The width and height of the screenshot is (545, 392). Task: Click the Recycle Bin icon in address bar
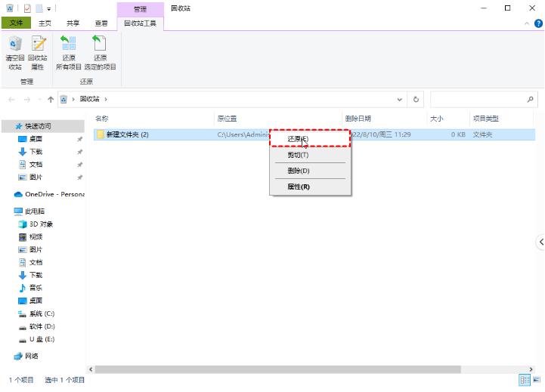click(x=63, y=100)
